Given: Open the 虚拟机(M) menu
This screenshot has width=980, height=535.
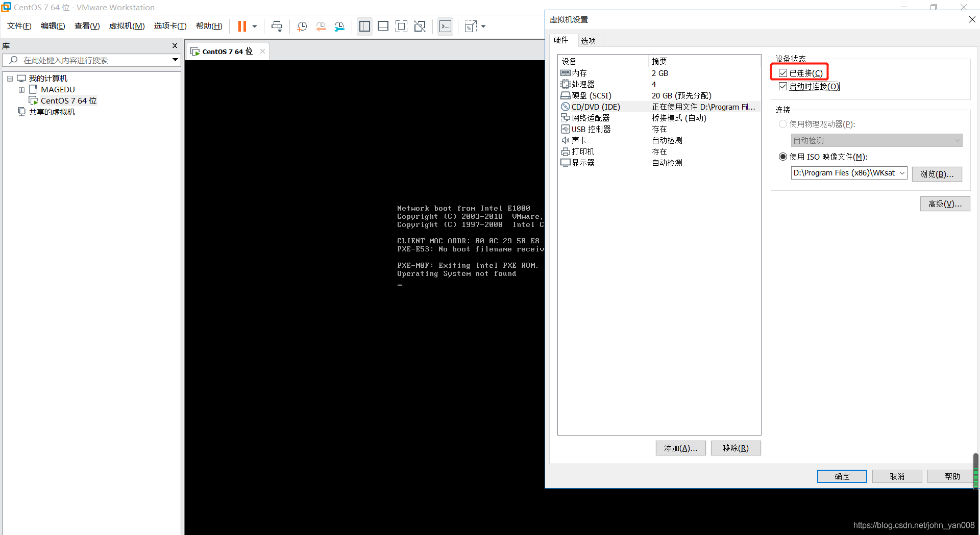Looking at the screenshot, I should point(127,26).
